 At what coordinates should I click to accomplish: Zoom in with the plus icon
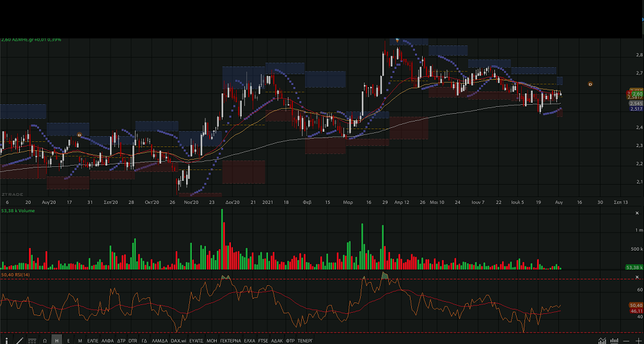(638, 341)
